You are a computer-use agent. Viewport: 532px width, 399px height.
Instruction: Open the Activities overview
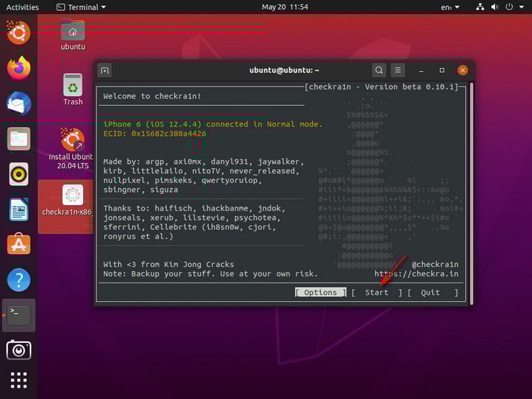23,7
